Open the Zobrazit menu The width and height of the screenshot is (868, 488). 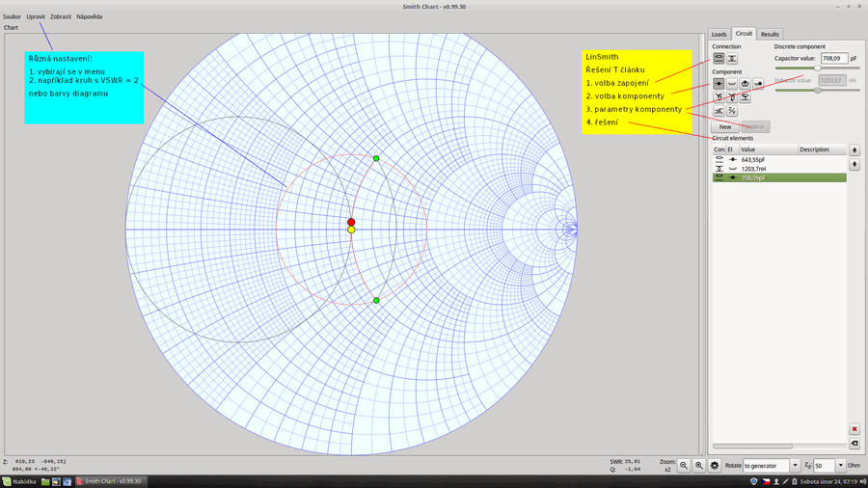point(60,17)
